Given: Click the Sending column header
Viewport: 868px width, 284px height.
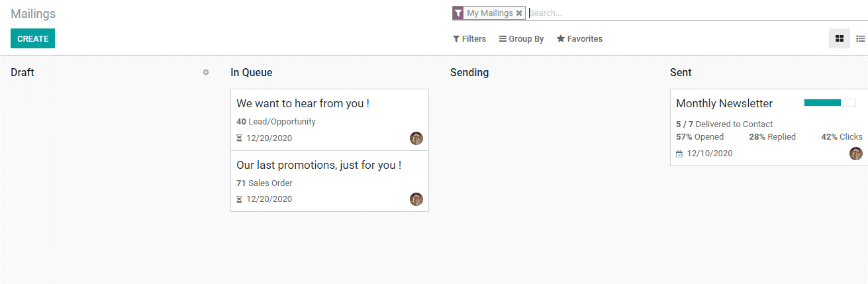Looking at the screenshot, I should pyautogui.click(x=469, y=73).
